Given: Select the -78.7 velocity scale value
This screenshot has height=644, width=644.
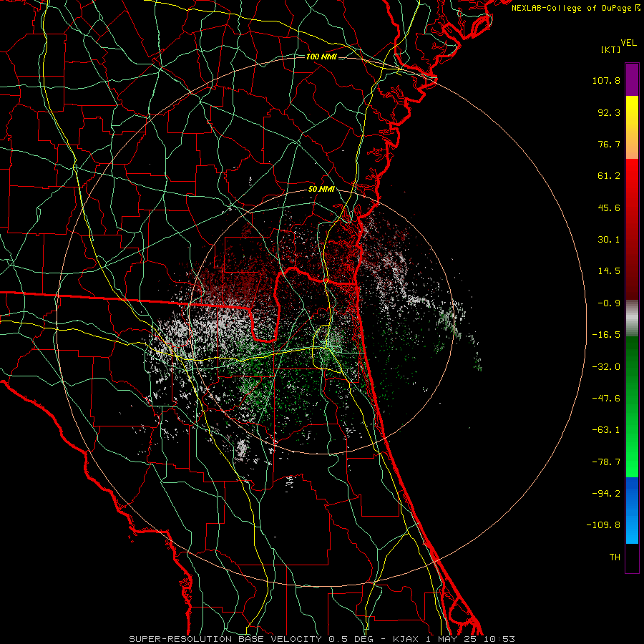Looking at the screenshot, I should (606, 462).
